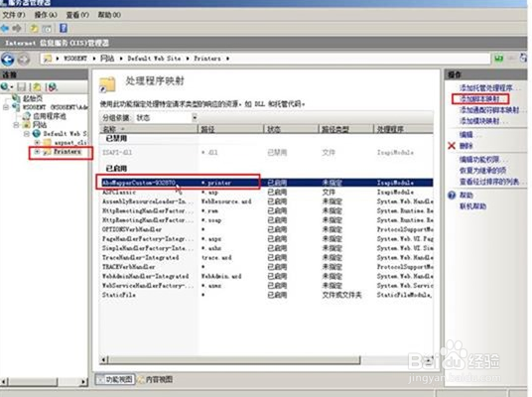Select the 起始页 start page node

pos(33,98)
